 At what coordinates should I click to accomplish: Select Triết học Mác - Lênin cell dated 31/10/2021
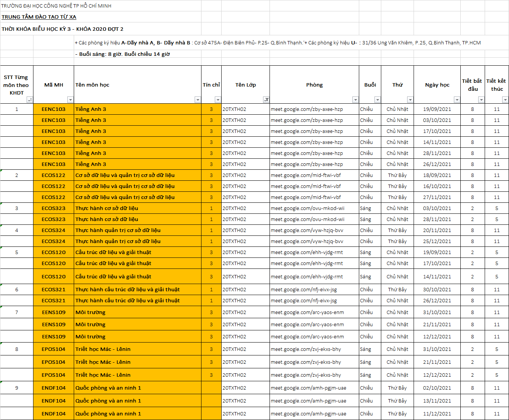pos(138,349)
